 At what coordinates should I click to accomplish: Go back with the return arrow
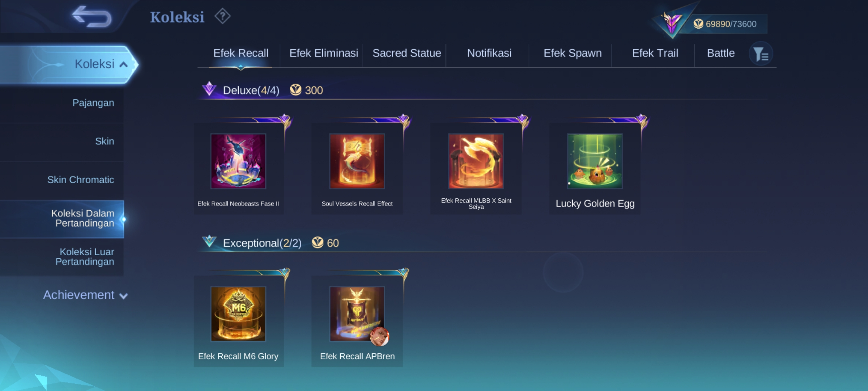[x=92, y=17]
